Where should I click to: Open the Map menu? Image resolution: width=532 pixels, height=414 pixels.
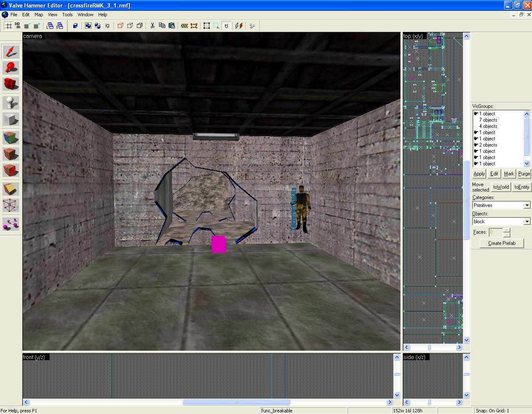tap(39, 15)
